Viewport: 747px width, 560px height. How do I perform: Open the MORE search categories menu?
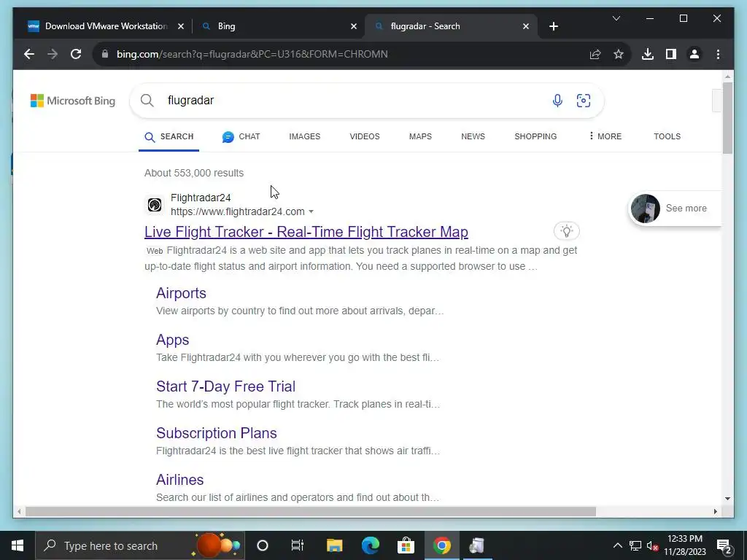click(605, 136)
